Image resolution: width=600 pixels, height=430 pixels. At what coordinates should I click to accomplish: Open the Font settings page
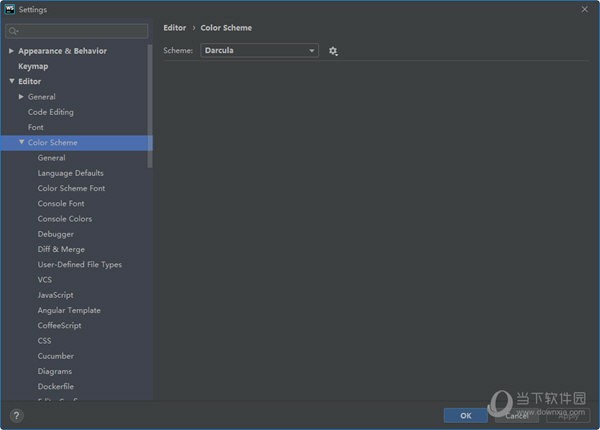coord(36,127)
